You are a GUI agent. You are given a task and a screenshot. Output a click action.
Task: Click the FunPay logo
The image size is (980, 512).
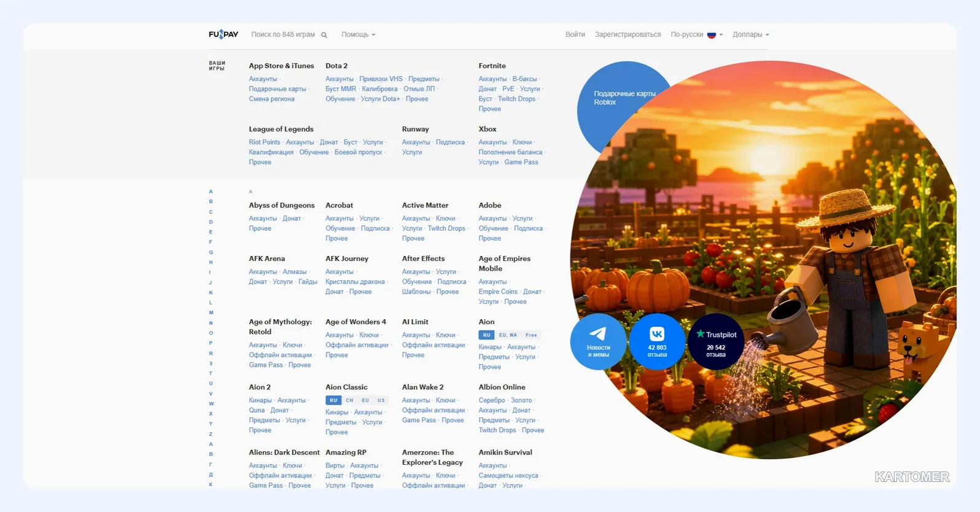point(224,34)
